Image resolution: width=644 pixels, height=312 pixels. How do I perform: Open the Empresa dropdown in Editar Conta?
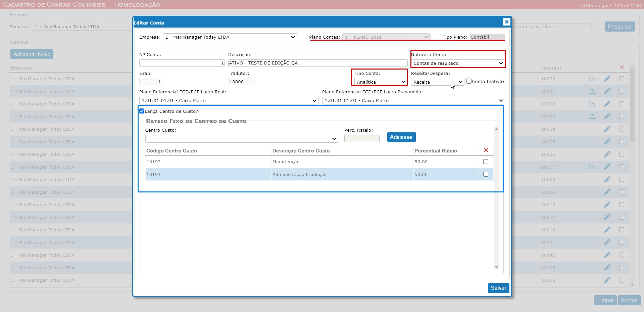point(230,37)
